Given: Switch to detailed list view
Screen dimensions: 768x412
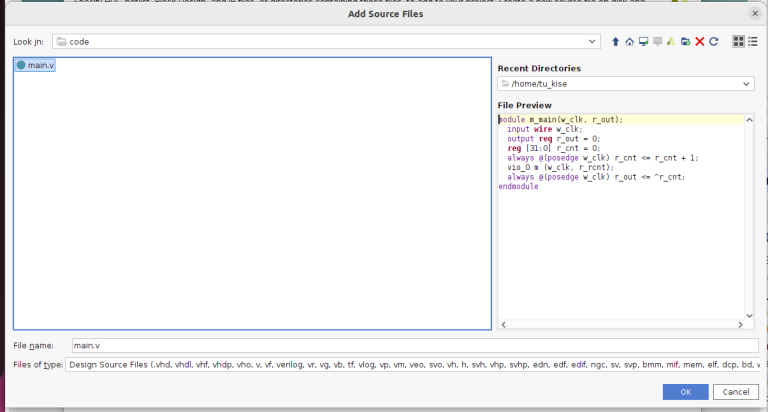Looking at the screenshot, I should tap(752, 42).
